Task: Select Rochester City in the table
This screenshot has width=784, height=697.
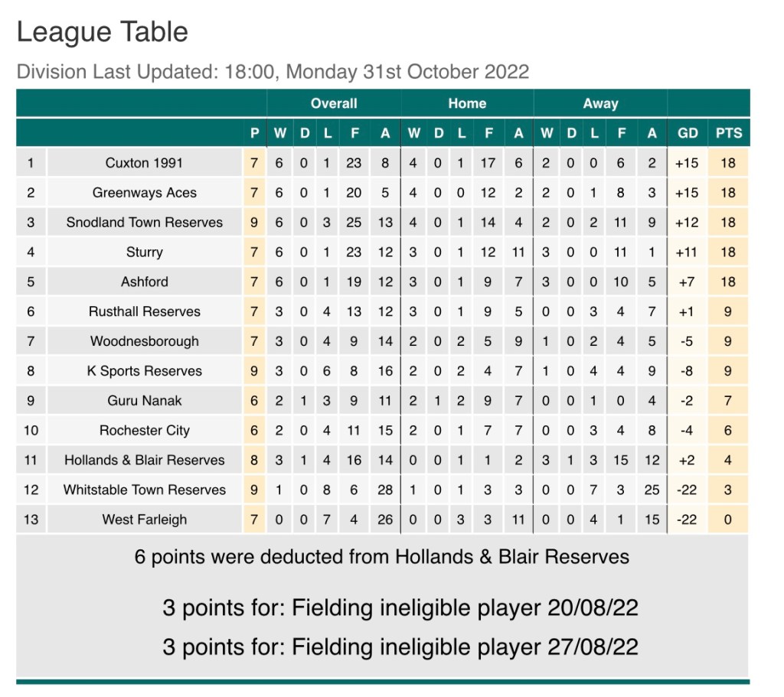Action: (x=144, y=431)
